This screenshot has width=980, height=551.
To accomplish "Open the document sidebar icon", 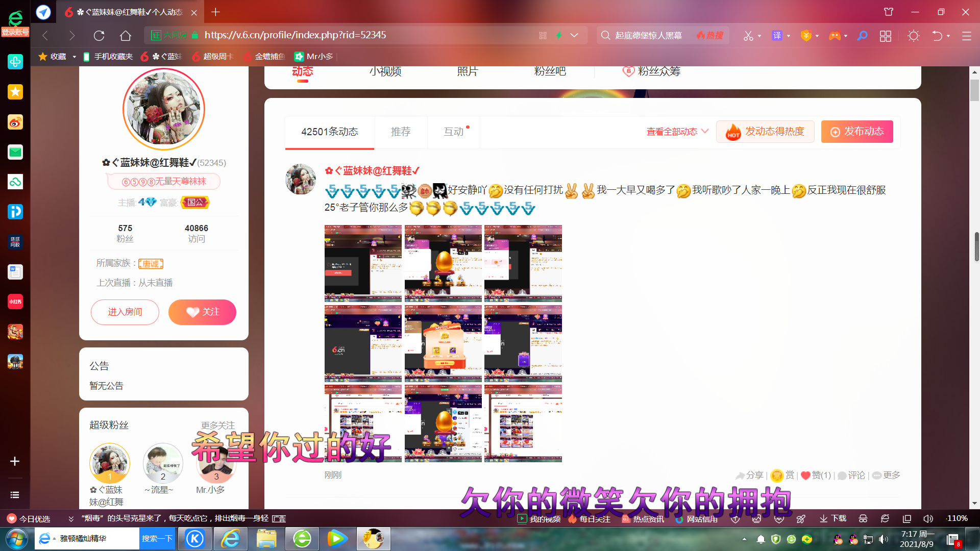I will click(15, 272).
